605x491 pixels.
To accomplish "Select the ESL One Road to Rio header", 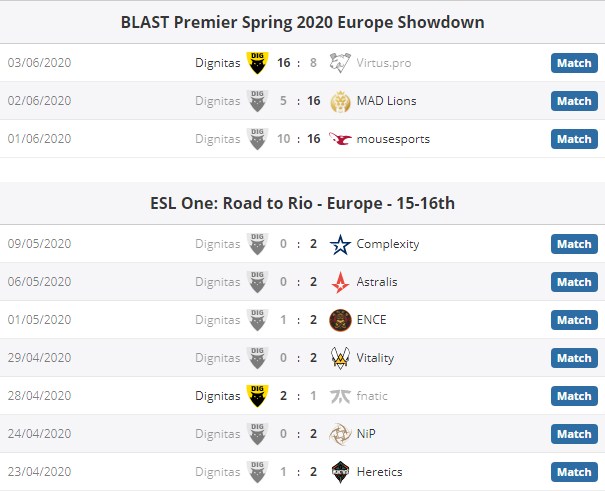I will [x=302, y=204].
